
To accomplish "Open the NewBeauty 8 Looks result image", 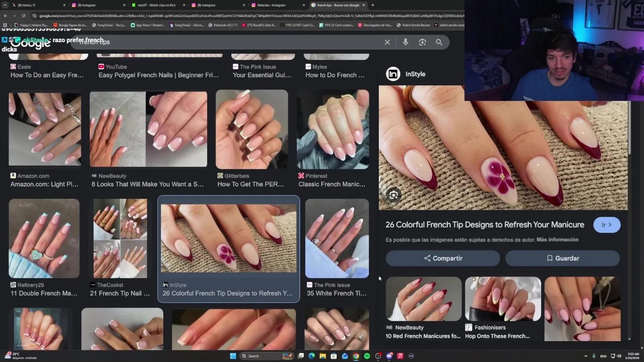I will tap(148, 129).
